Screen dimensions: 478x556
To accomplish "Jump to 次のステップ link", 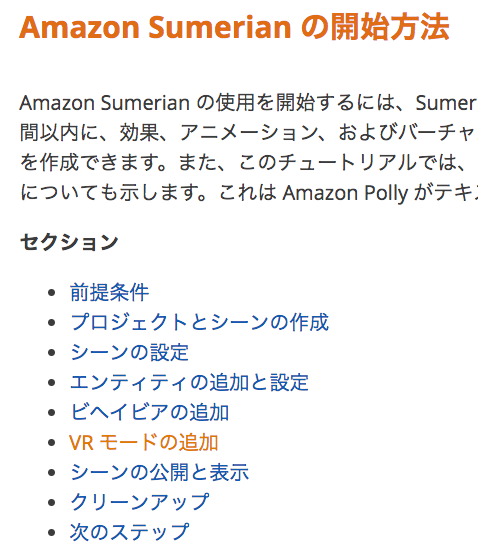I will [x=129, y=532].
